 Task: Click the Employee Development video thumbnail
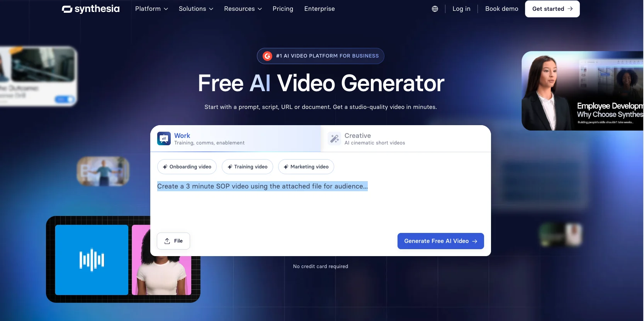click(583, 91)
